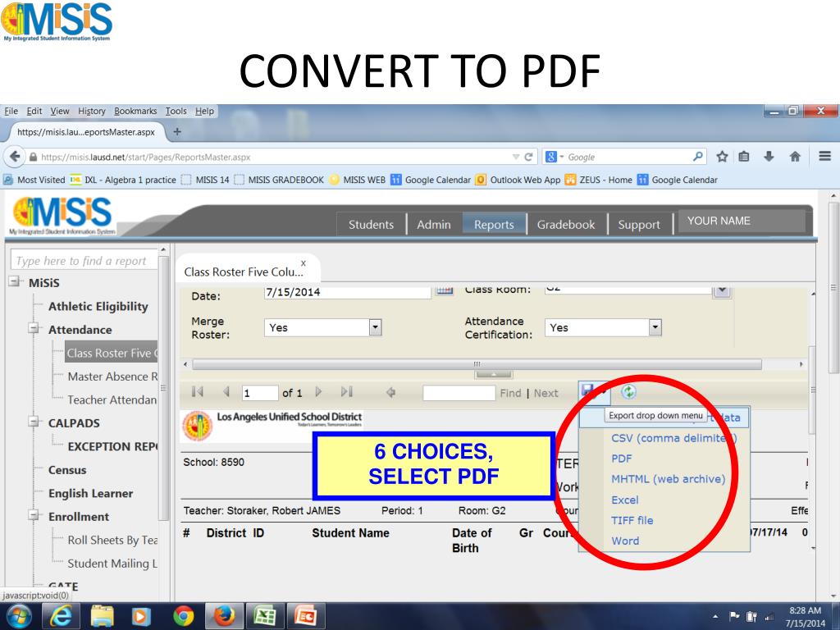Viewport: 840px width, 630px height.
Task: Close the Class Roster Five Column tab
Action: click(304, 263)
